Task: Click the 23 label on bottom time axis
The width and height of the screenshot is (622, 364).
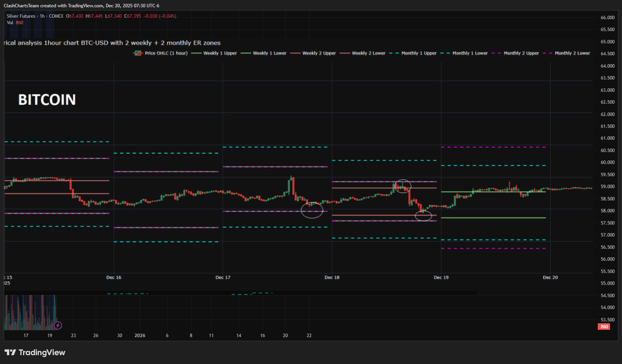Action: point(73,336)
